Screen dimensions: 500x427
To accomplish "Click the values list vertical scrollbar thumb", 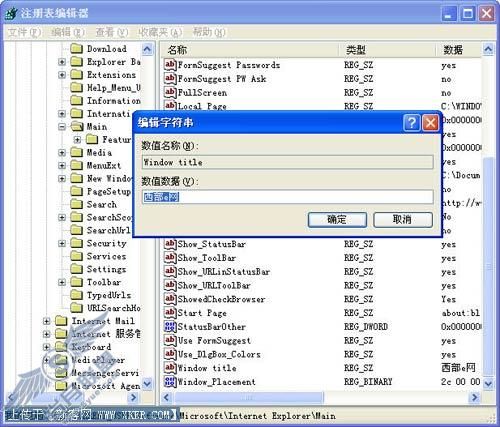I will 488,266.
